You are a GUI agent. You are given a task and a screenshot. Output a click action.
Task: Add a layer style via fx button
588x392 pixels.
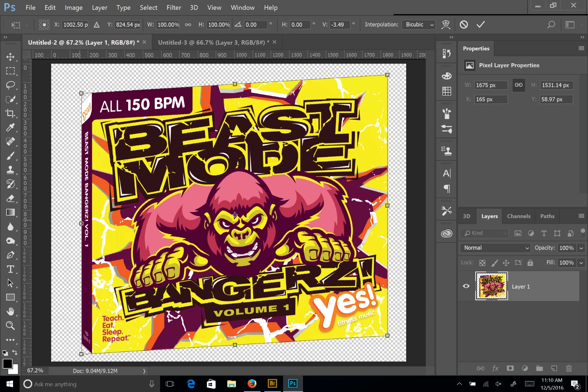pyautogui.click(x=495, y=368)
